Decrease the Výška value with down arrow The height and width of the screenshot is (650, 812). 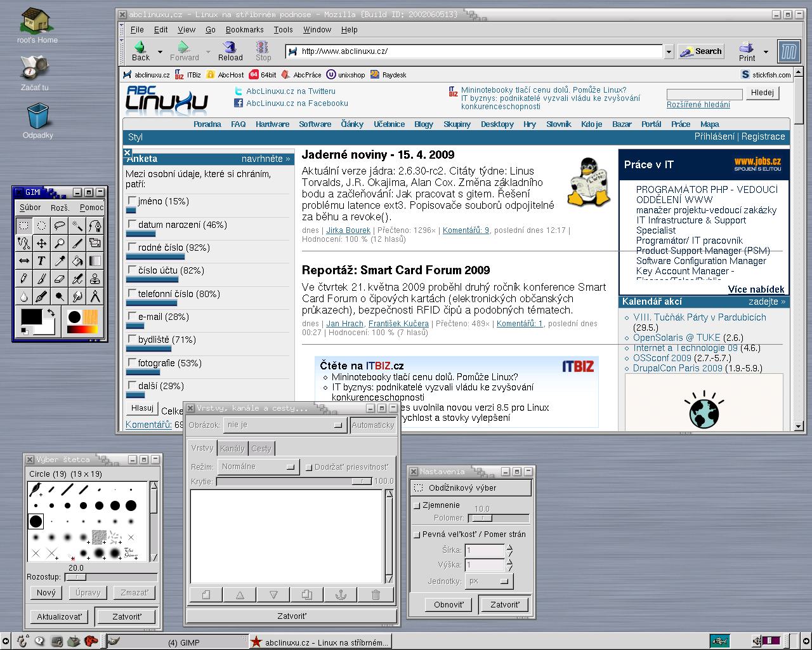[509, 568]
